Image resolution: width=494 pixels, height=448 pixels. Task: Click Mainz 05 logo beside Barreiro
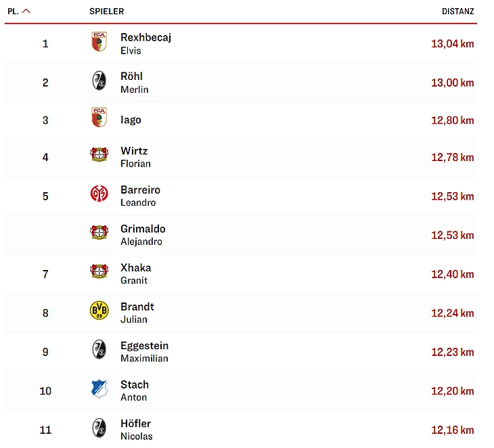pos(99,194)
